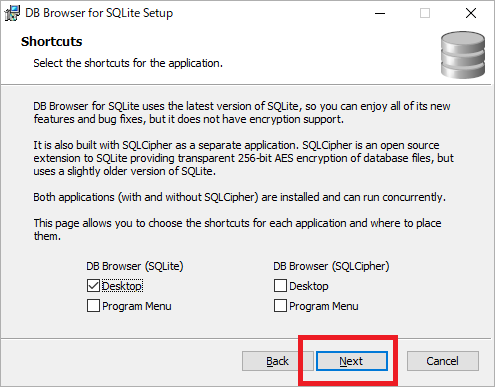Return to the previous page with Back
495x387 pixels.
coord(277,361)
